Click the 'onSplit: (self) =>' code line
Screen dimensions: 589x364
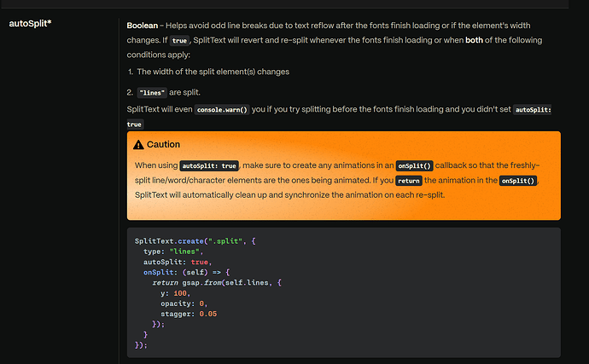[x=186, y=272]
